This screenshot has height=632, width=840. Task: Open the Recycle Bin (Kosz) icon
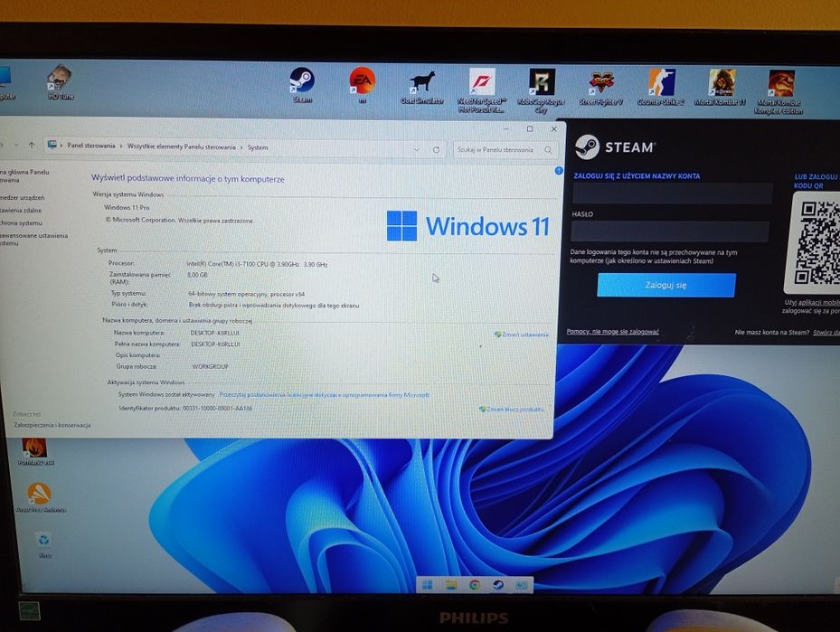point(44,544)
